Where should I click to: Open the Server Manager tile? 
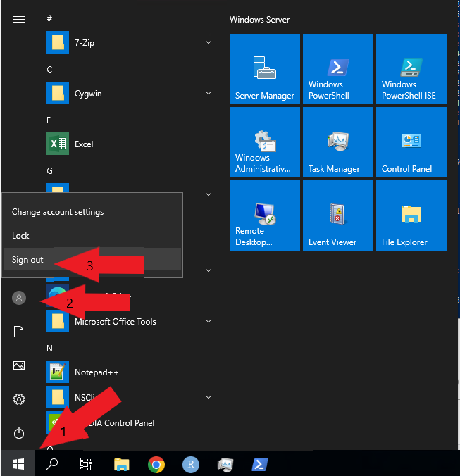point(264,69)
